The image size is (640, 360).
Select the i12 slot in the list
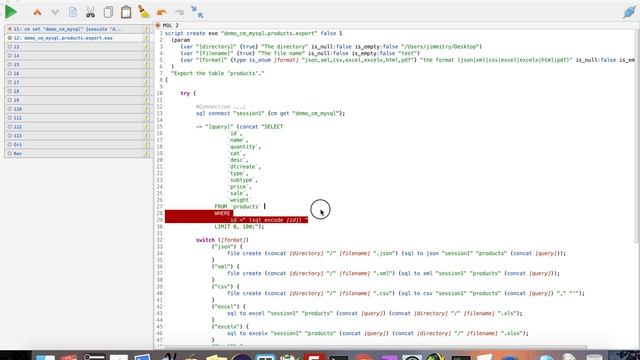click(x=78, y=127)
